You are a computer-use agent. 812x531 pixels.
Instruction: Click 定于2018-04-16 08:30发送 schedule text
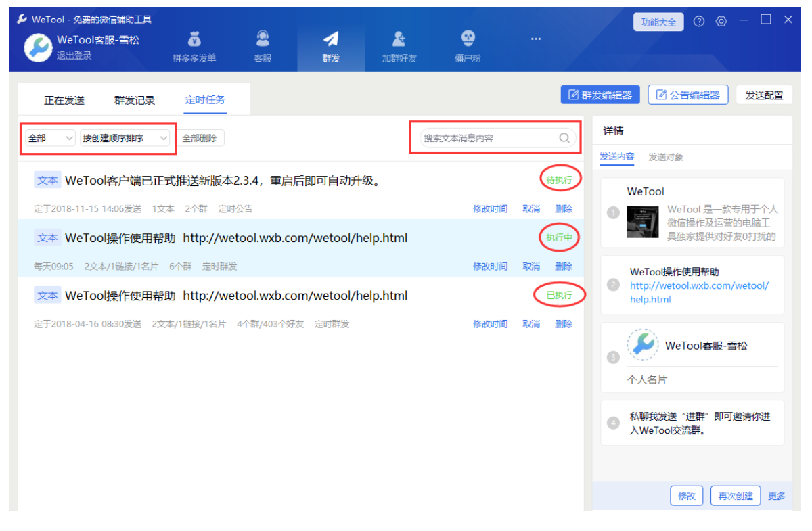pos(88,324)
